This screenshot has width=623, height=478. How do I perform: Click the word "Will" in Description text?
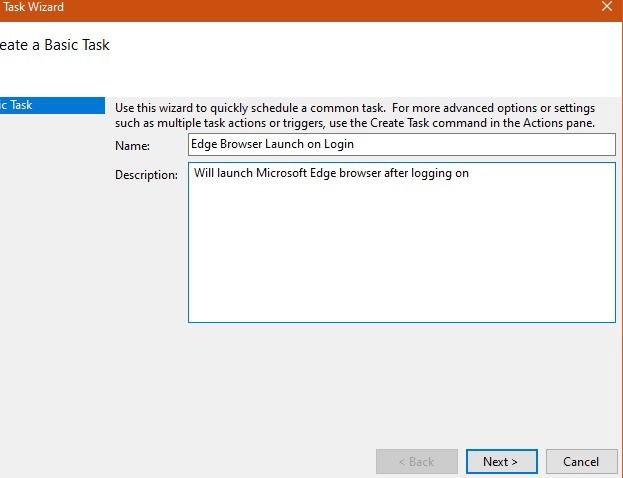(205, 174)
